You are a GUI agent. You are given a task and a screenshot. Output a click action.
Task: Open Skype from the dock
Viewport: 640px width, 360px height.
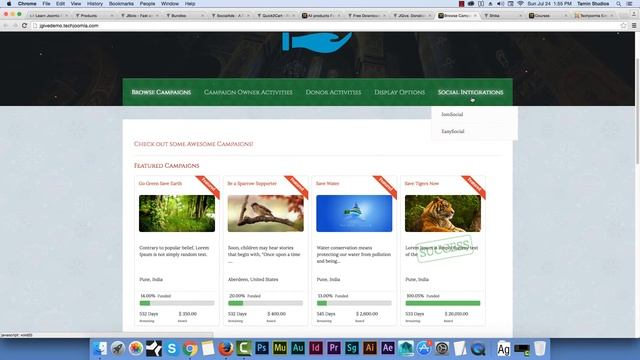coord(172,348)
